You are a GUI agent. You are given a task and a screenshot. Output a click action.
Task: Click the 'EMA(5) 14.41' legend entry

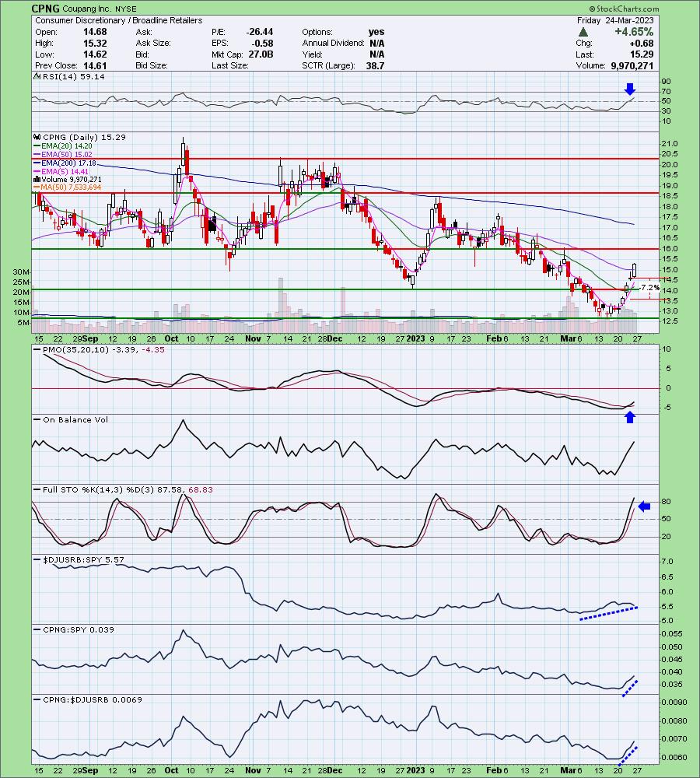click(65, 171)
